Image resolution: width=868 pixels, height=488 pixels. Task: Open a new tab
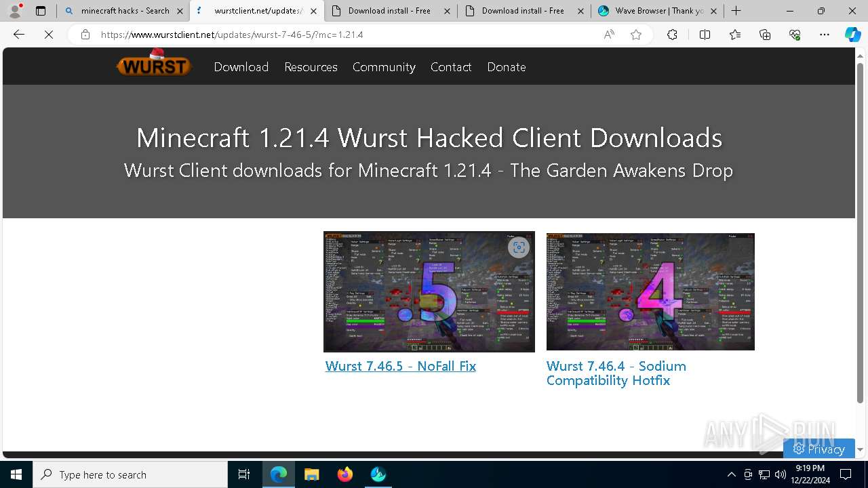coord(736,11)
